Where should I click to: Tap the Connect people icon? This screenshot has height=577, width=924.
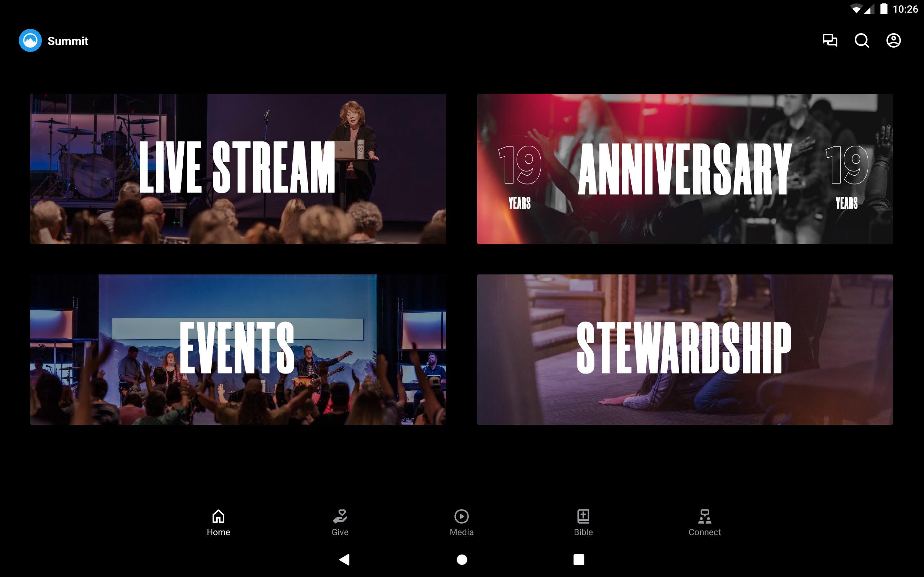click(705, 516)
